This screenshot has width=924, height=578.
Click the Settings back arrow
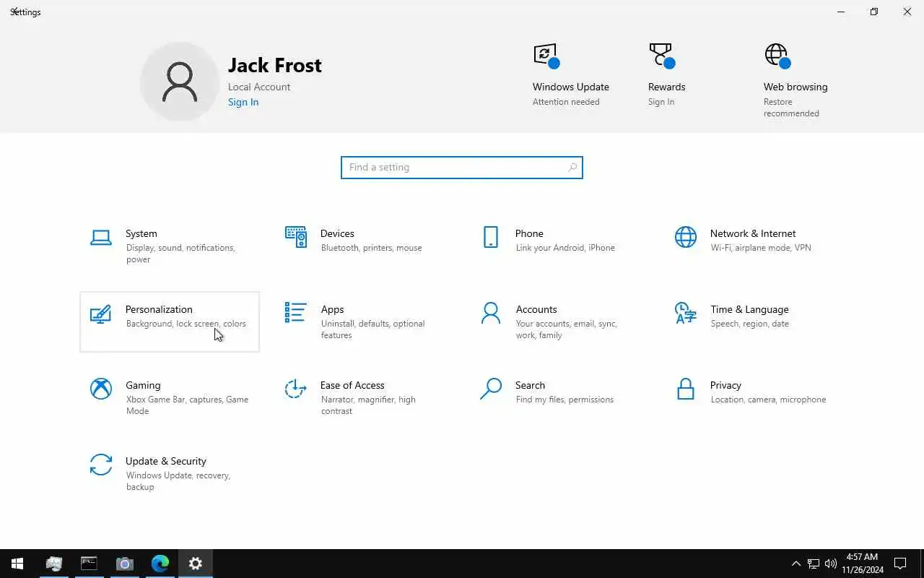click(14, 12)
